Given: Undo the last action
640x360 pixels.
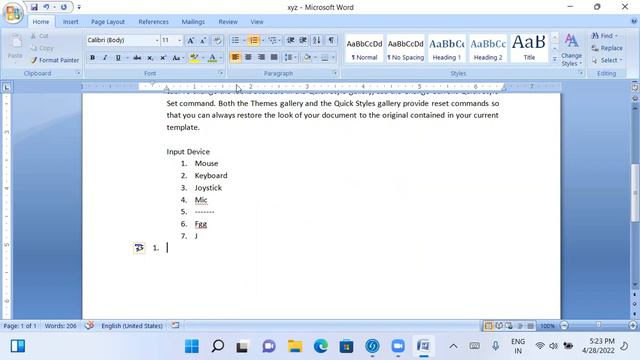Looking at the screenshot, I should tap(46, 7).
